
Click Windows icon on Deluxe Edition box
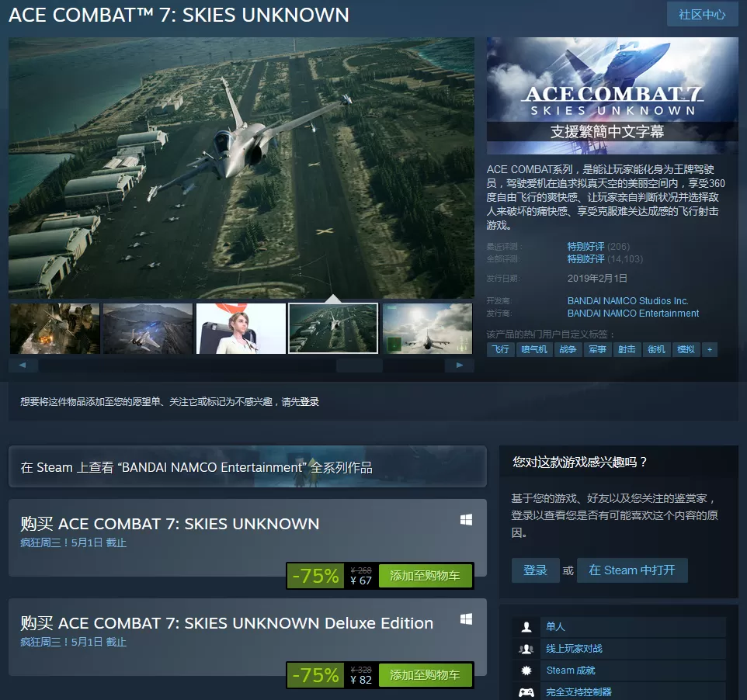pyautogui.click(x=466, y=619)
